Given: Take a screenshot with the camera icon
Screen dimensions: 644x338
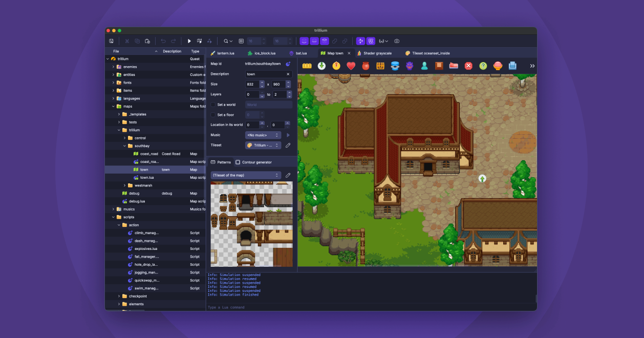Looking at the screenshot, I should tap(397, 41).
